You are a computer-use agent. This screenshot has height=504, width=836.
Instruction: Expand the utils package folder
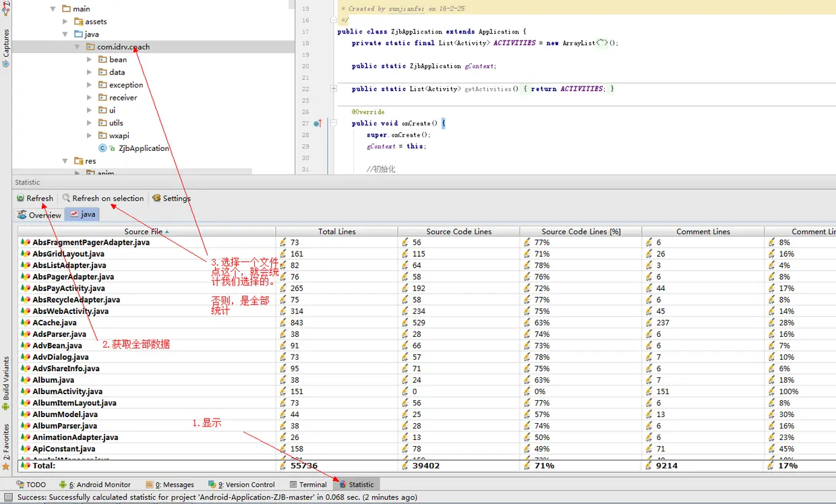click(x=90, y=123)
